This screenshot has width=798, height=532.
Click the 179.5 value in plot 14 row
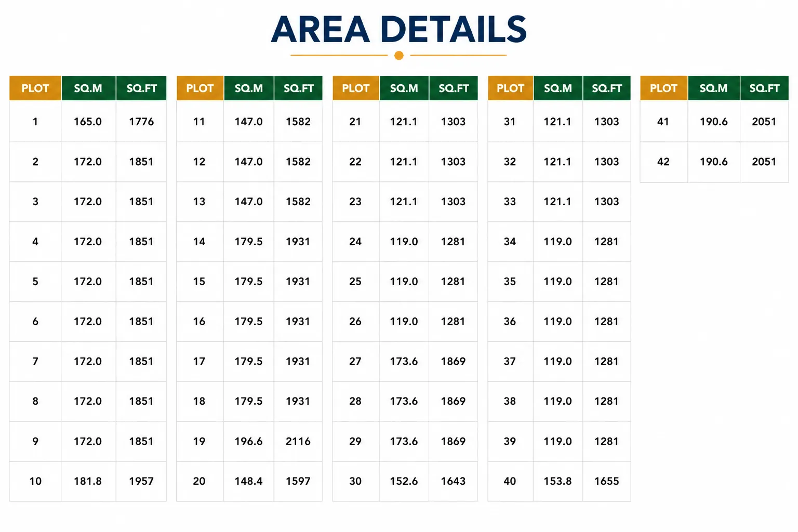[x=248, y=242]
